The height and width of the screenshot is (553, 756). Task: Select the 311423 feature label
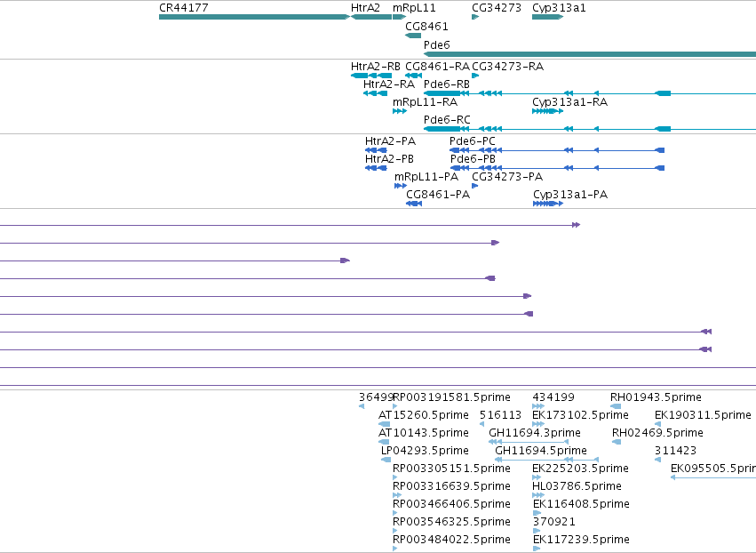(x=675, y=451)
